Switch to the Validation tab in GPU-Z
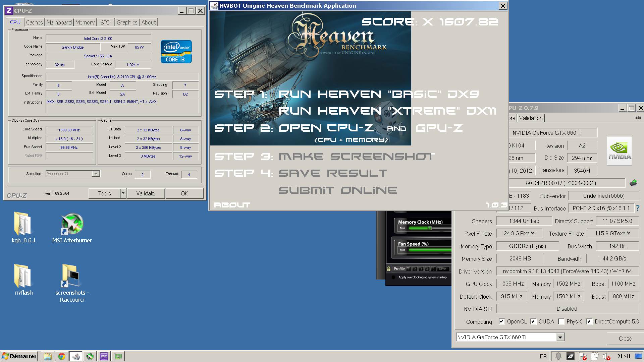Screen dimensions: 644x362 [x=531, y=118]
